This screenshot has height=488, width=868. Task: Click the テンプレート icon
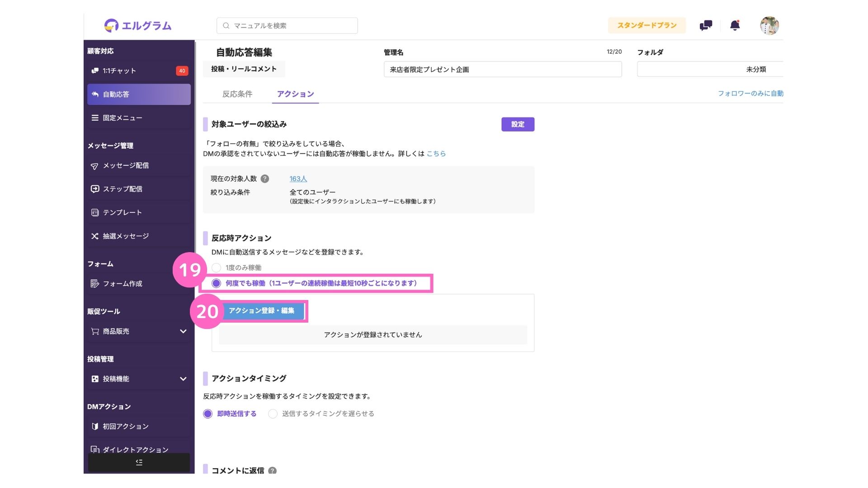(x=95, y=212)
